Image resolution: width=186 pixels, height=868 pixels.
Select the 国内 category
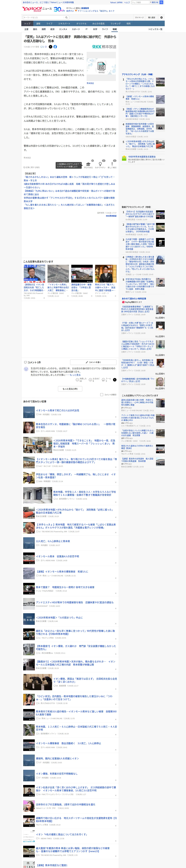tap(35, 29)
